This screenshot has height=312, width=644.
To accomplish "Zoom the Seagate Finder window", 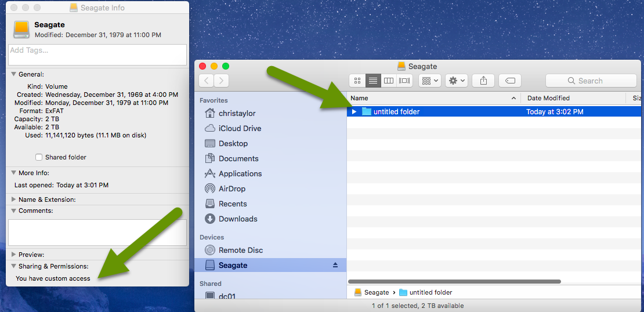I will [226, 66].
